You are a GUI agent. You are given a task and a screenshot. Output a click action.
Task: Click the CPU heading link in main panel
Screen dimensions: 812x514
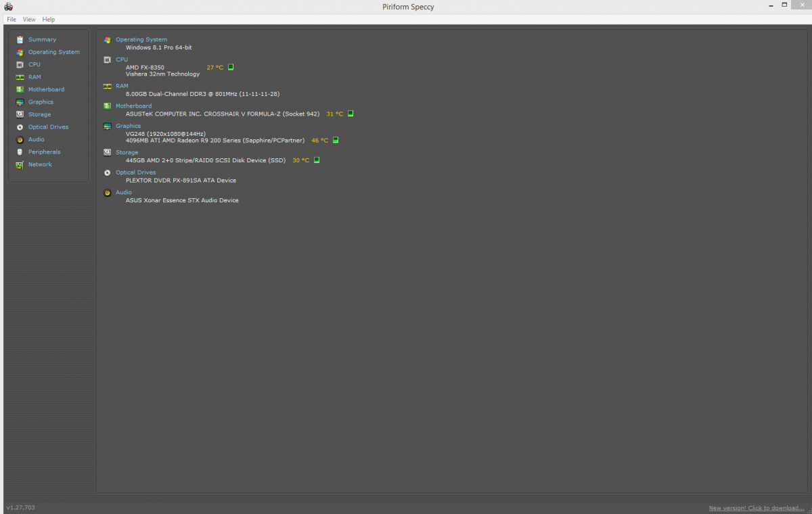[122, 60]
